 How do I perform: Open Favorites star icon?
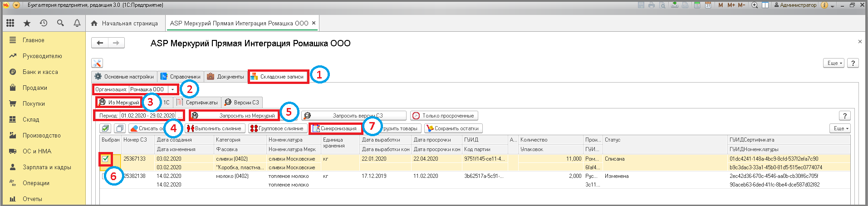27,23
